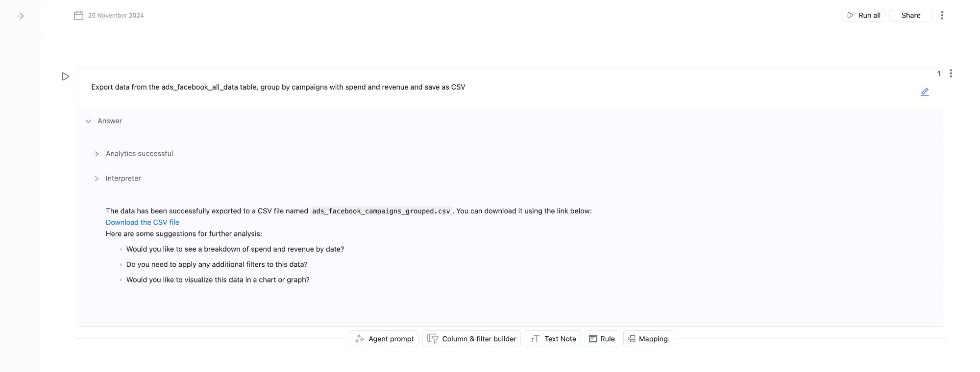This screenshot has width=980, height=372.
Task: Expand the Analytics successful section
Action: 97,154
